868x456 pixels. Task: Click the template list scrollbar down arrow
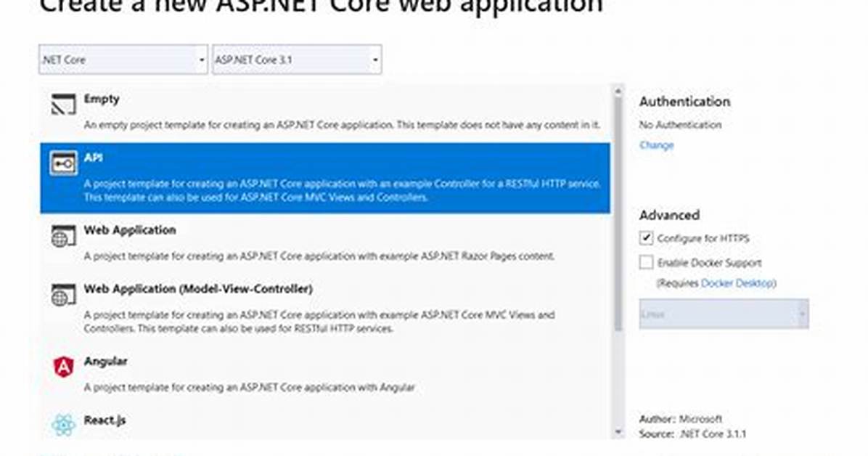tap(618, 432)
